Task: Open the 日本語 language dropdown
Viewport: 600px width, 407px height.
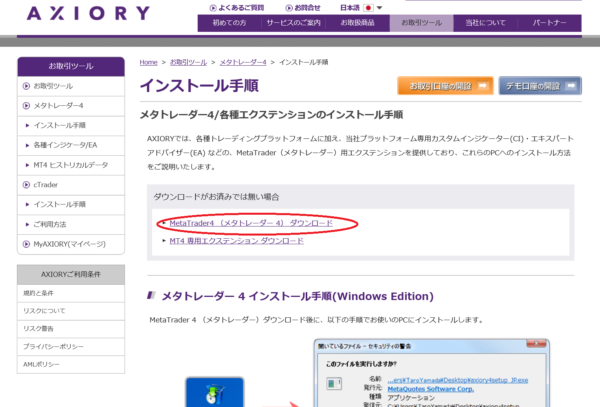Action: point(351,7)
